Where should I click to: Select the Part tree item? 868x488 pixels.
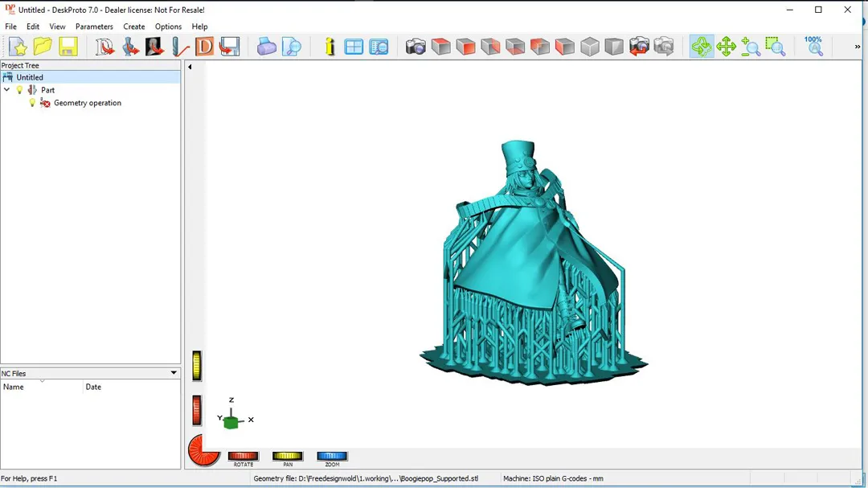47,90
